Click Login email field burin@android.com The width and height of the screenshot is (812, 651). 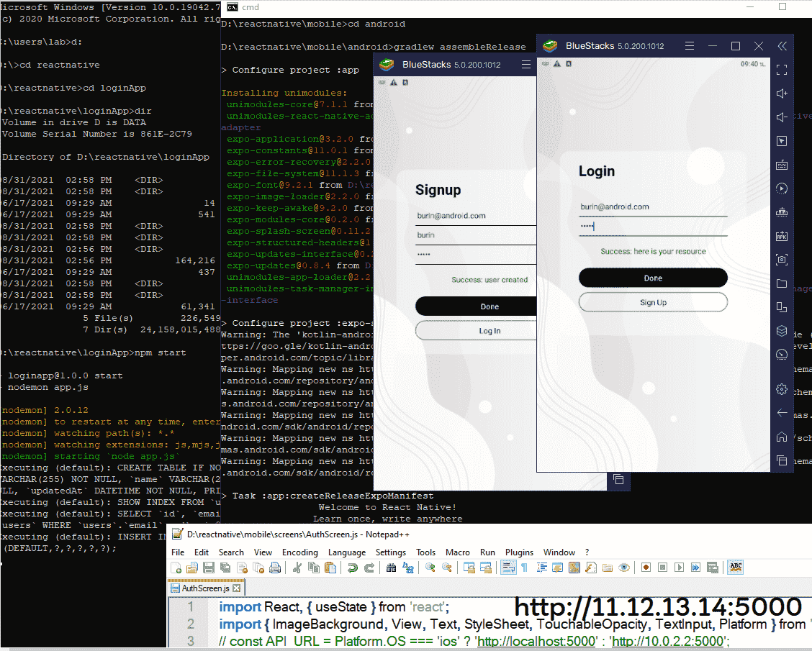(653, 207)
